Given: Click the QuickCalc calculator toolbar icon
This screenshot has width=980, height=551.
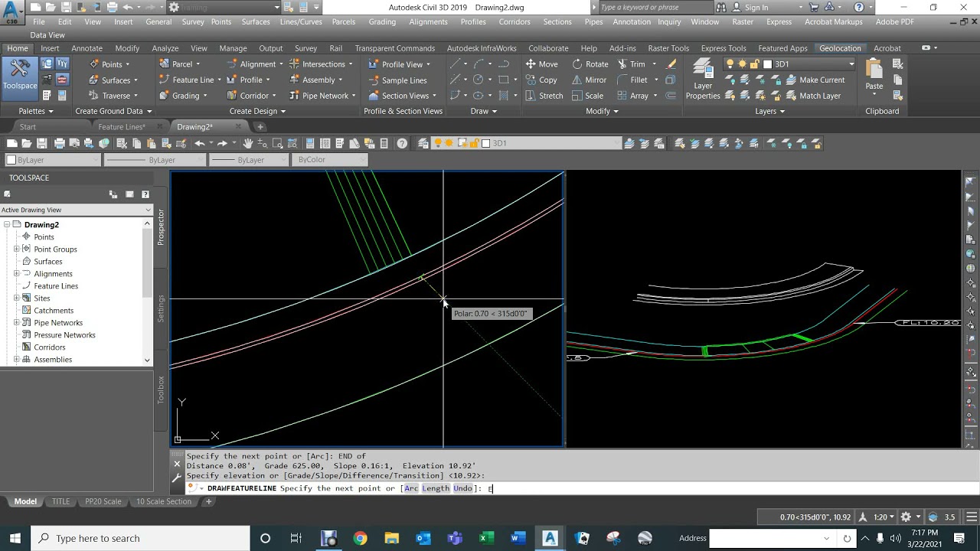Looking at the screenshot, I should click(384, 143).
